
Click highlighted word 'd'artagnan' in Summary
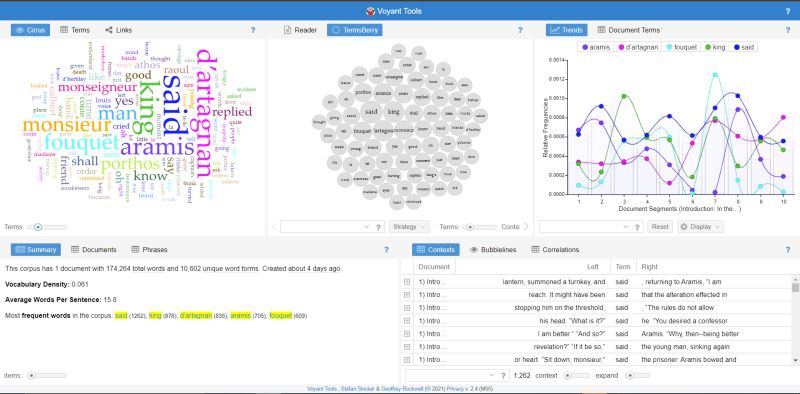click(195, 316)
